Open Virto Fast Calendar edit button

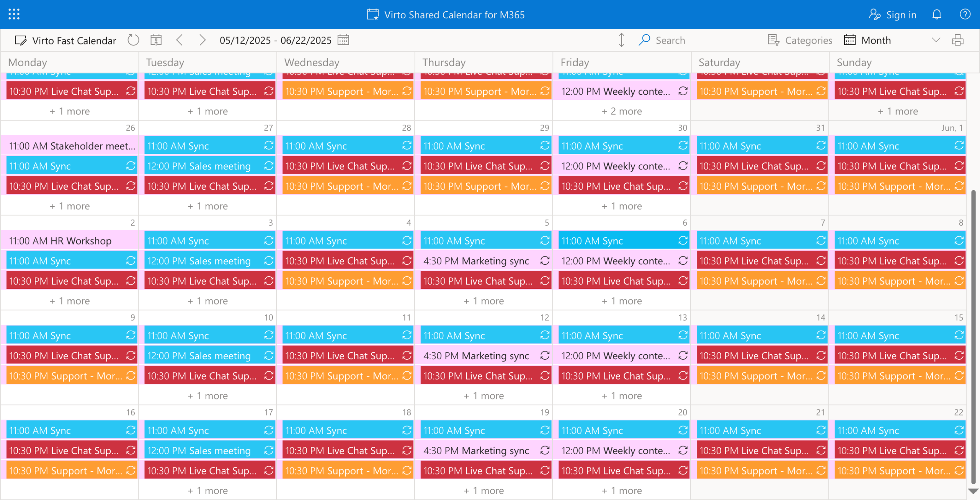(x=65, y=41)
